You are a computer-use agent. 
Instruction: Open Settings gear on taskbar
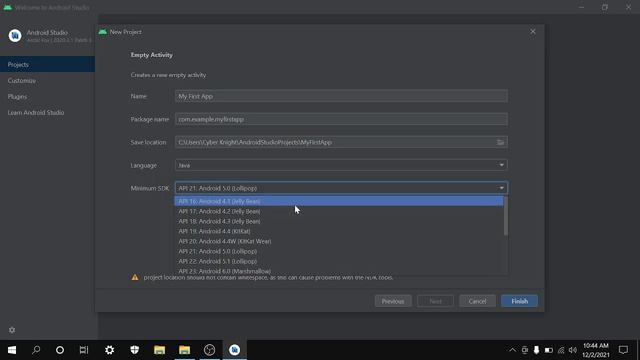tap(109, 350)
